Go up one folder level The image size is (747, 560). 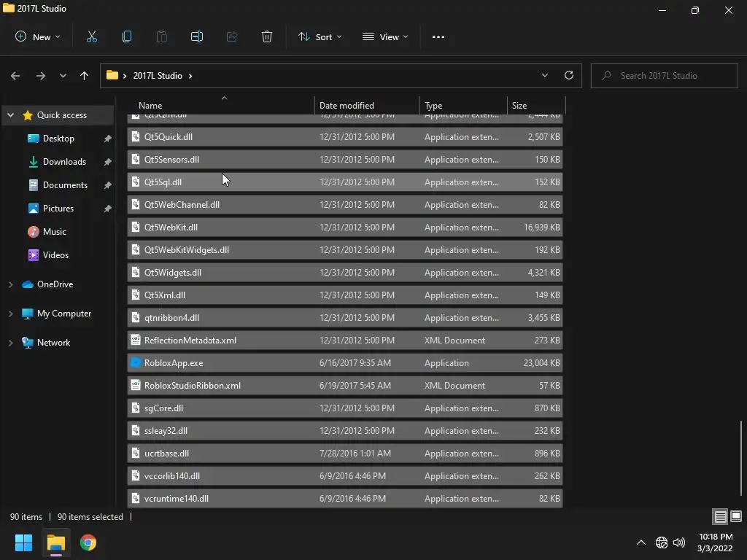coord(85,76)
